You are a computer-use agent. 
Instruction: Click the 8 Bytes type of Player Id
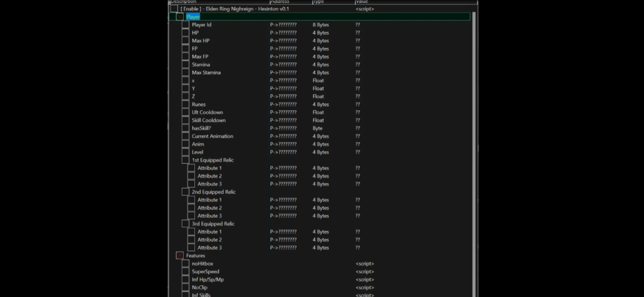[x=321, y=25]
